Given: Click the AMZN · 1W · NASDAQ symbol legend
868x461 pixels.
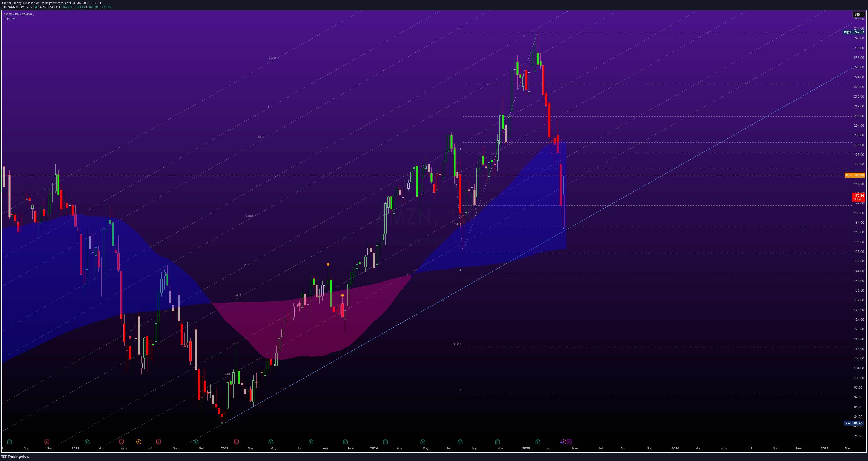Looking at the screenshot, I should [x=19, y=14].
